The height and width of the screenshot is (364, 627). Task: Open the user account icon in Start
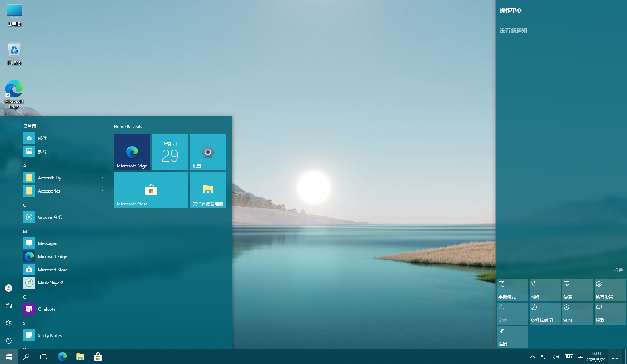pos(9,288)
